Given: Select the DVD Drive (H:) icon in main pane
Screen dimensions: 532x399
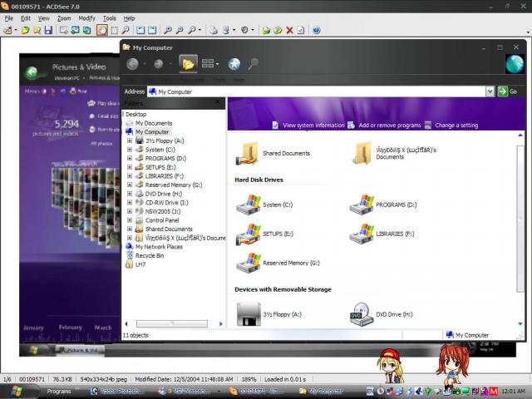Looking at the screenshot, I should [362, 314].
